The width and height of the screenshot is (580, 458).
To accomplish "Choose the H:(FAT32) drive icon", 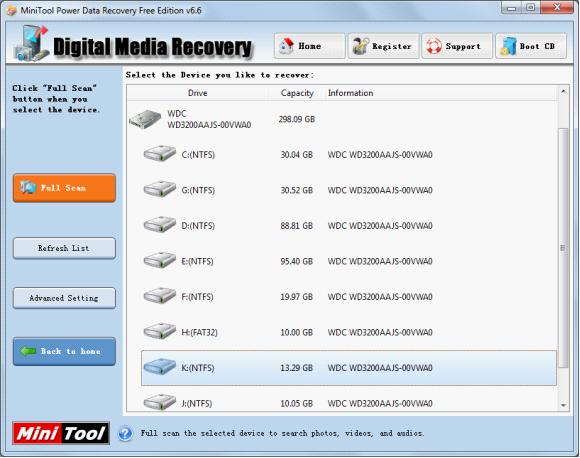I will coord(160,331).
